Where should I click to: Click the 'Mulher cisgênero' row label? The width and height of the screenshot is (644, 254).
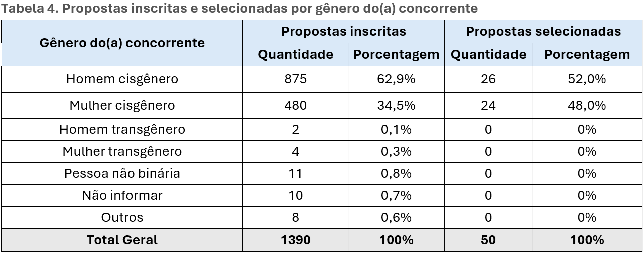122,105
